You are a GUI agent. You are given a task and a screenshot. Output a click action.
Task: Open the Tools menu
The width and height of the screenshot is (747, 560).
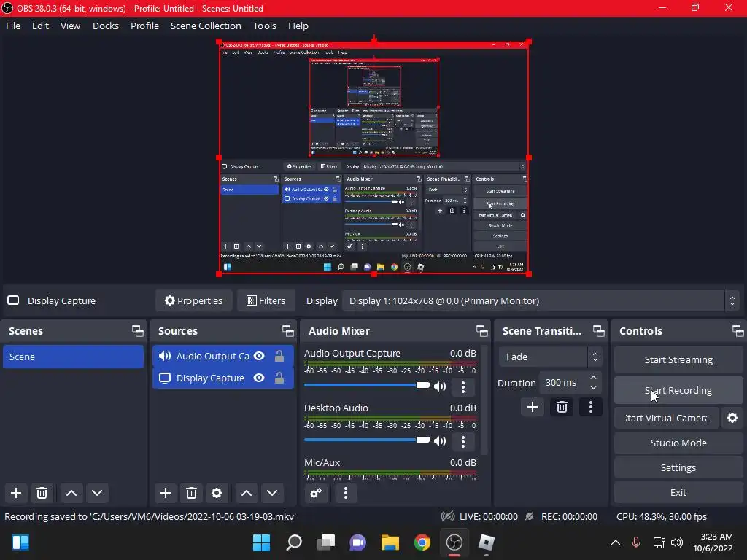pyautogui.click(x=264, y=26)
